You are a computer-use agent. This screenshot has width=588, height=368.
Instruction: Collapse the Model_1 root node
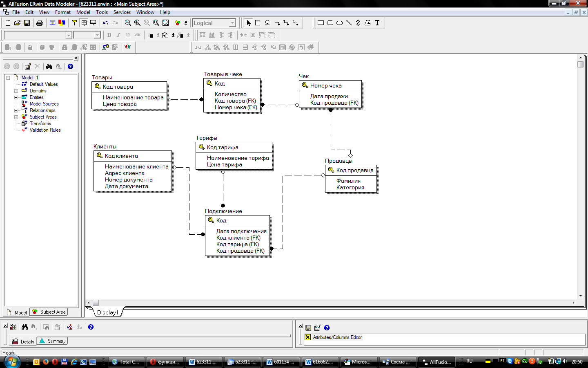pyautogui.click(x=8, y=78)
